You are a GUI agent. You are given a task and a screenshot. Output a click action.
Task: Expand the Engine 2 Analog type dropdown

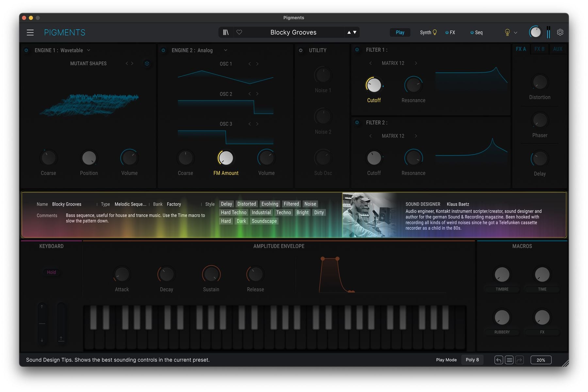tap(225, 50)
